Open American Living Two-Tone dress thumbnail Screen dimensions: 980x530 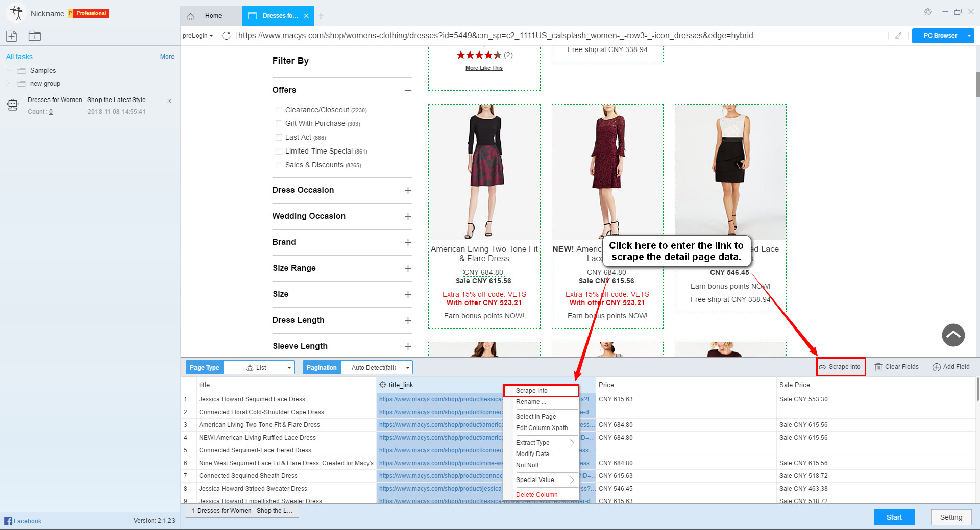tap(484, 172)
